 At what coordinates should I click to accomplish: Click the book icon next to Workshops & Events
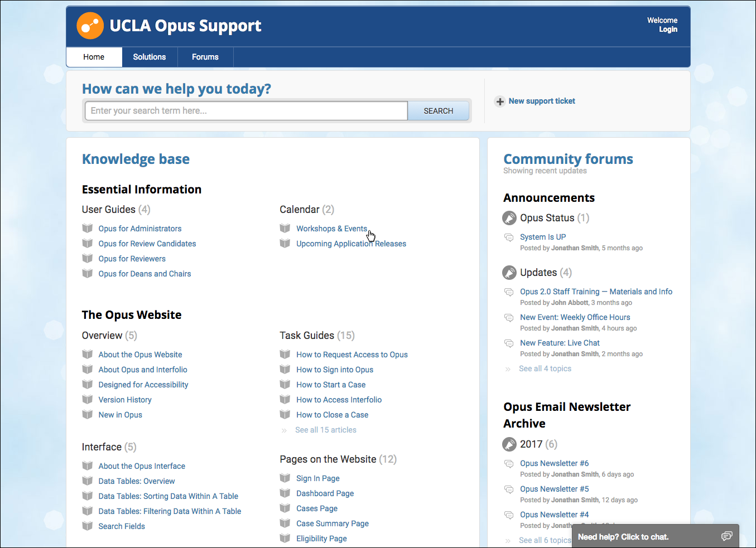coord(285,228)
